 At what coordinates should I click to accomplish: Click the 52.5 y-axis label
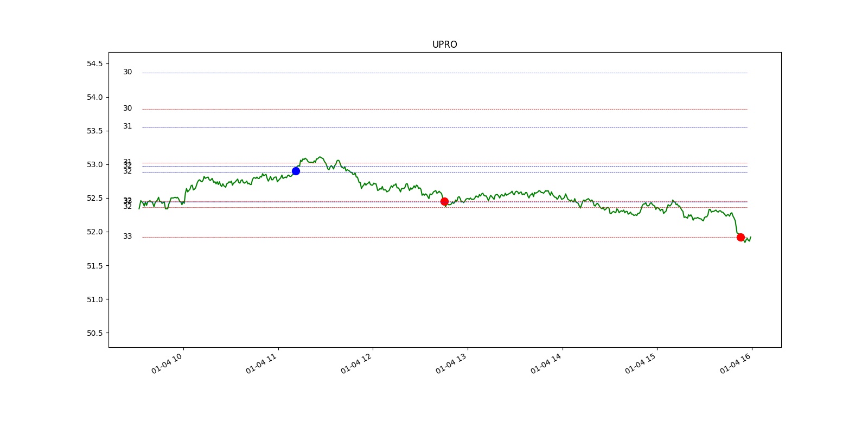click(x=94, y=198)
